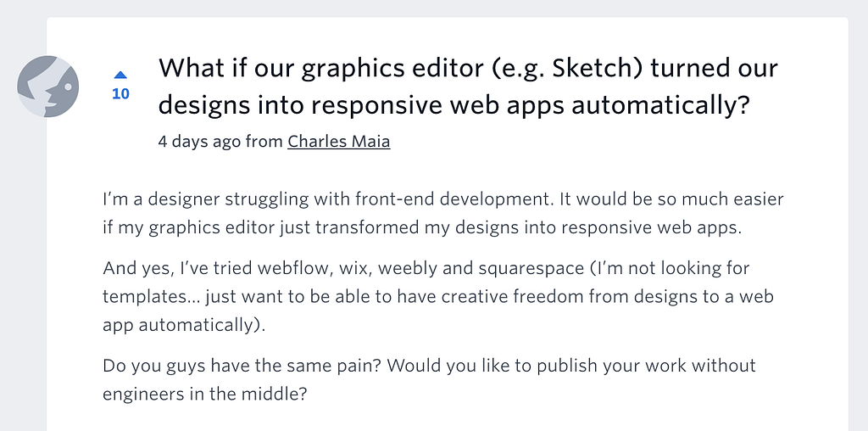
Task: Click the vote count number 10
Action: click(120, 93)
